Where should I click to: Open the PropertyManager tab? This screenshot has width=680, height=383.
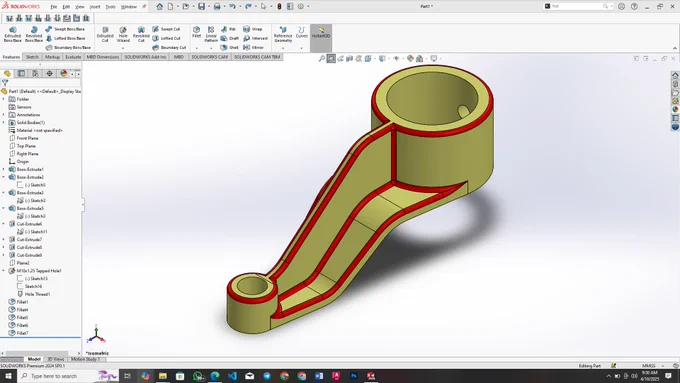tap(21, 73)
